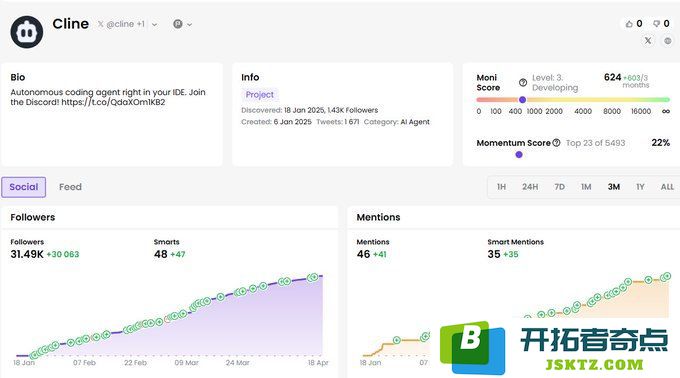Click the Smart Mentions count 35
This screenshot has width=680, height=378.
point(494,254)
